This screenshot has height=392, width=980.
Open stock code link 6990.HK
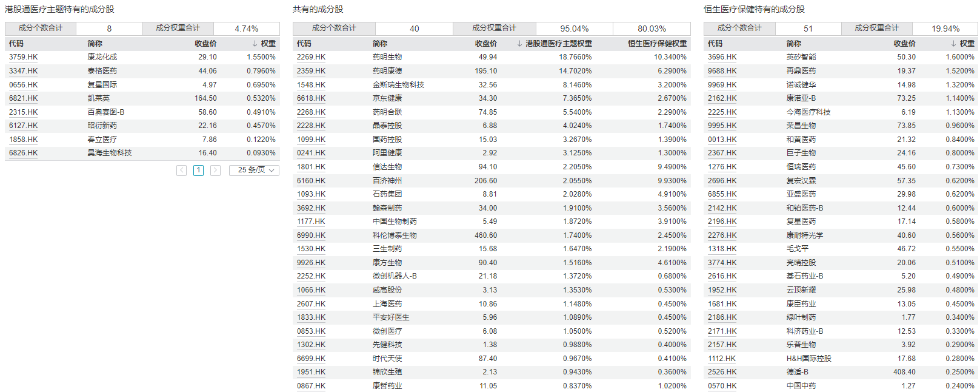[311, 235]
